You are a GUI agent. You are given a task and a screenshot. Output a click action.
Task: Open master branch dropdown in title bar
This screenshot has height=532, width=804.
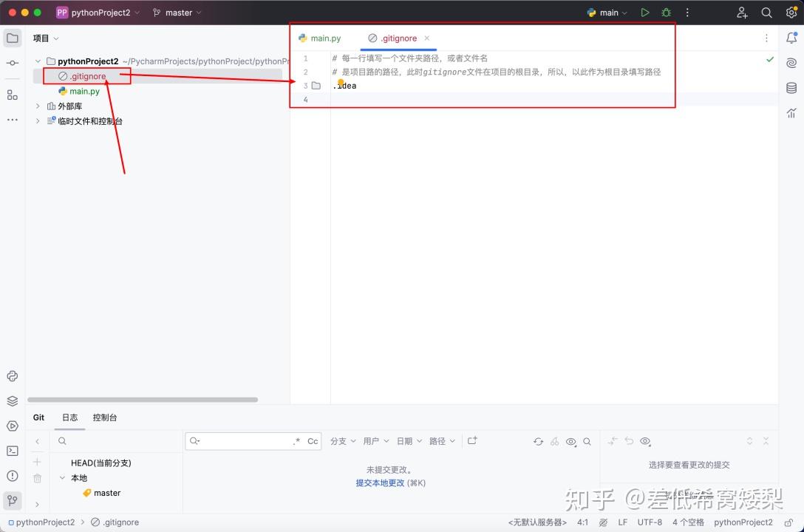pos(177,13)
